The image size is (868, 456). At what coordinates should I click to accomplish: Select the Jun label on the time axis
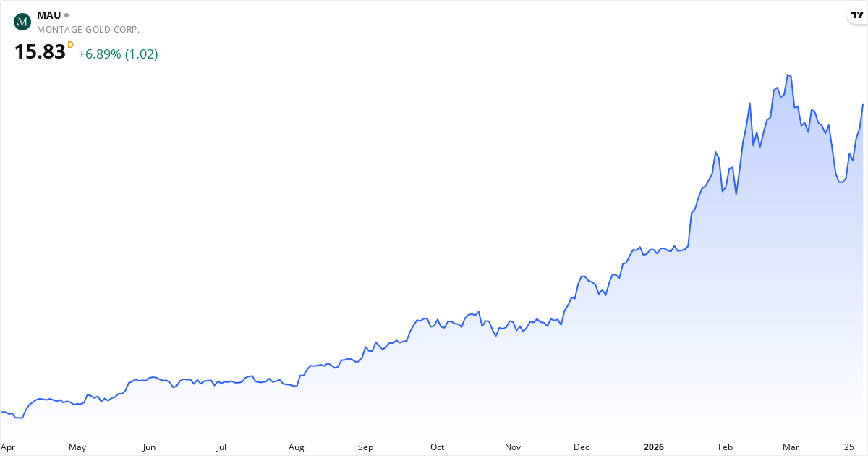(x=149, y=447)
